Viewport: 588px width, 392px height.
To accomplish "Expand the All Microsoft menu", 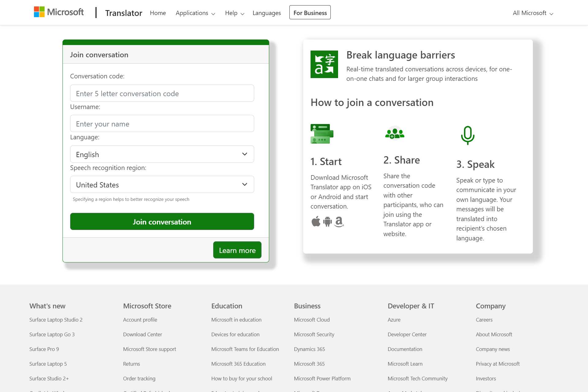I will 533,13.
